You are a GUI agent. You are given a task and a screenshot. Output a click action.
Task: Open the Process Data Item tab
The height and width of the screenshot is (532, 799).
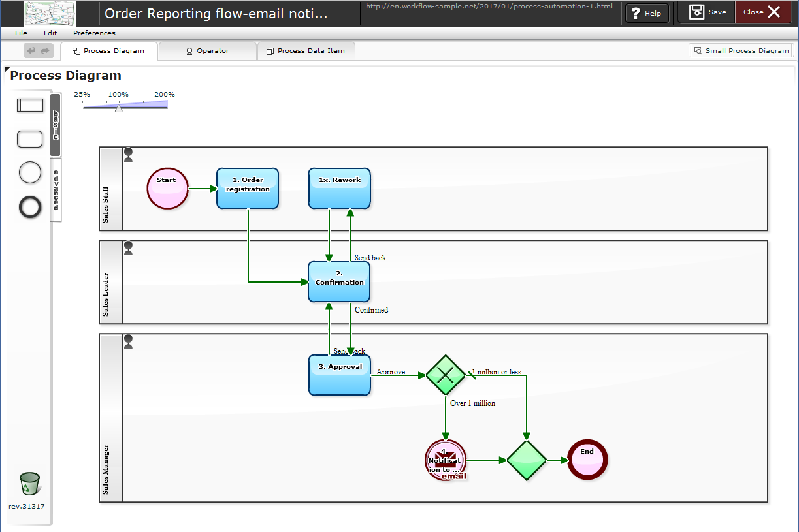306,50
